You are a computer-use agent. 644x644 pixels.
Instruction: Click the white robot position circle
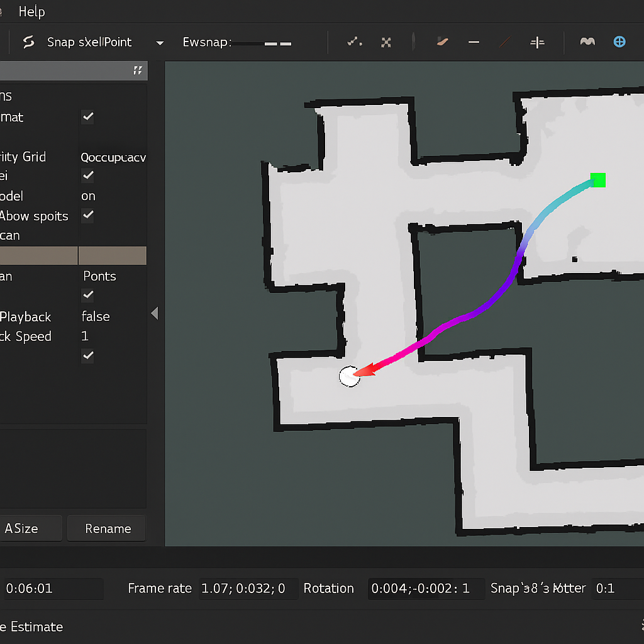pos(349,376)
